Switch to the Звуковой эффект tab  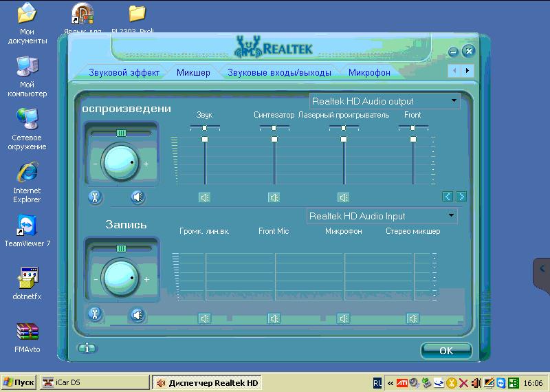124,72
